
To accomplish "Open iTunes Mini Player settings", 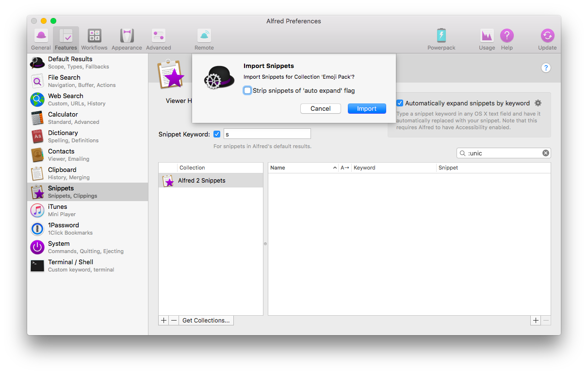I will 88,210.
